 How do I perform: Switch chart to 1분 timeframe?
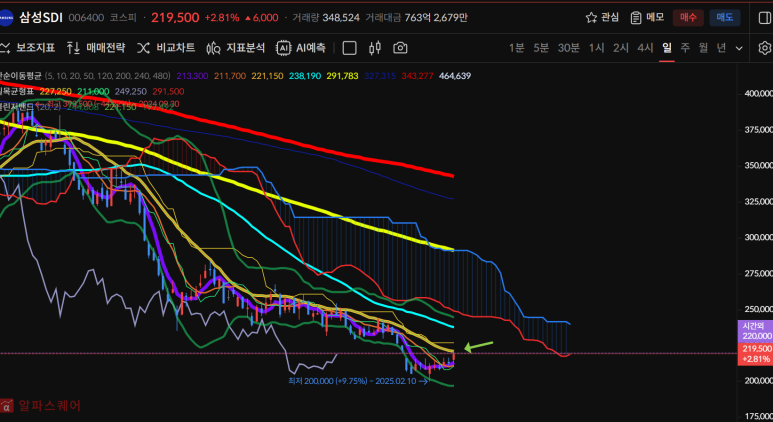[x=517, y=48]
